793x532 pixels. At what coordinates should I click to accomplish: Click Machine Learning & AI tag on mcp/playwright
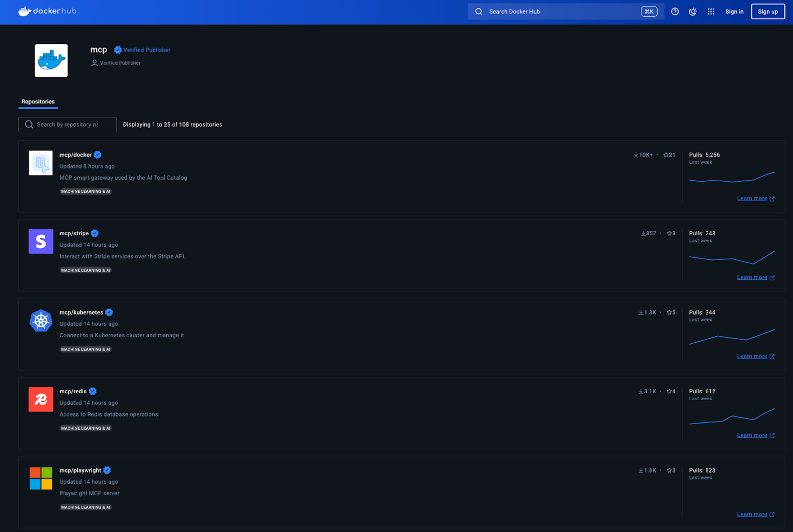86,507
